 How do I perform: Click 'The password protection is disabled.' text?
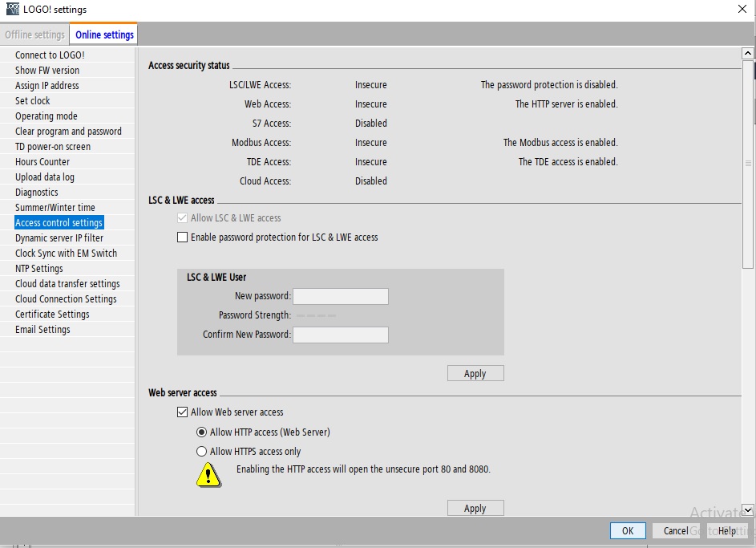point(549,85)
